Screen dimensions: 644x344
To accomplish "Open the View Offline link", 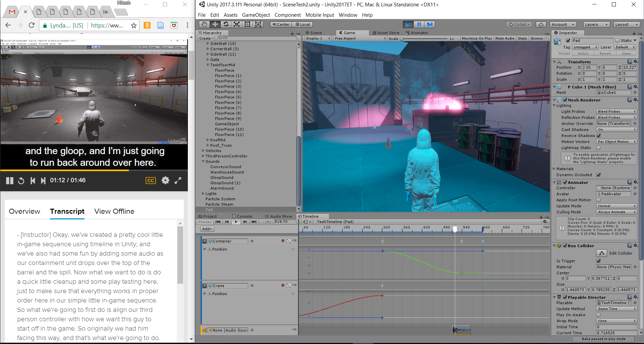I will pos(114,211).
